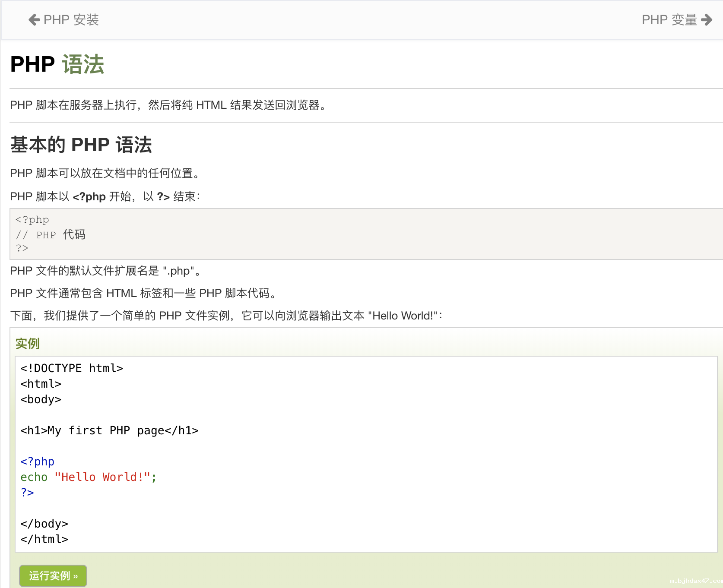Screen dimensions: 723x588
Task: Click the green 实例 label
Action: coord(27,344)
